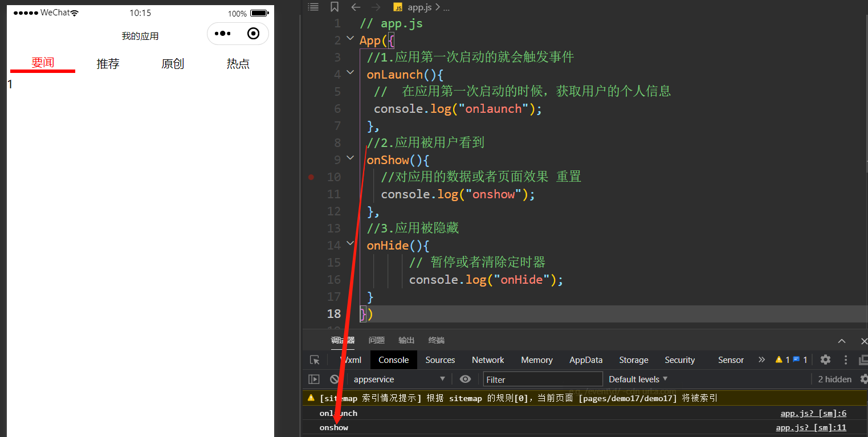Open the Default levels dropdown
Viewport: 868px width, 437px height.
coord(638,379)
